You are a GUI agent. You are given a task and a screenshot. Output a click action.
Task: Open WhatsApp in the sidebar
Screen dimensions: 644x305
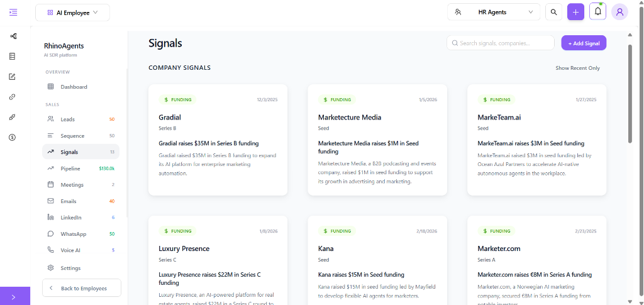pos(81,234)
